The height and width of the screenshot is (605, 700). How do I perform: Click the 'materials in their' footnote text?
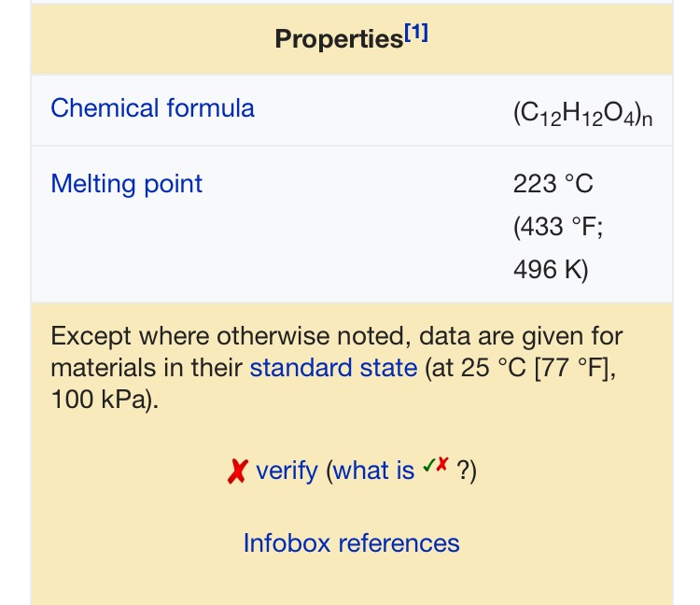tap(147, 368)
